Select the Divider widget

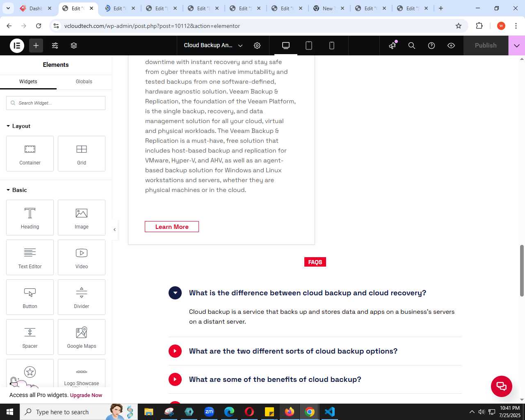coord(82,297)
